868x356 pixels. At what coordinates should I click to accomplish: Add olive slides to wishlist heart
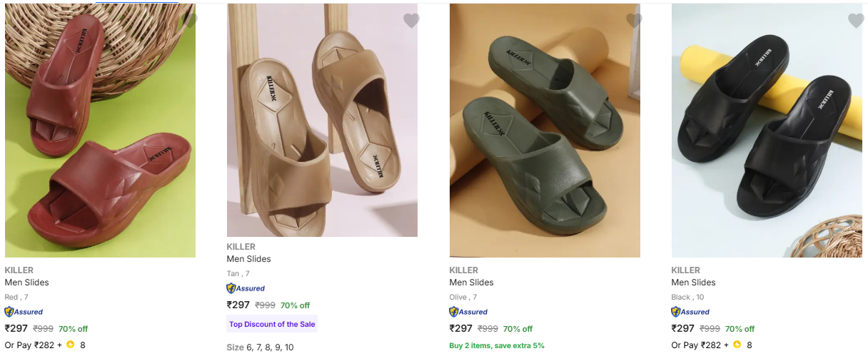634,21
